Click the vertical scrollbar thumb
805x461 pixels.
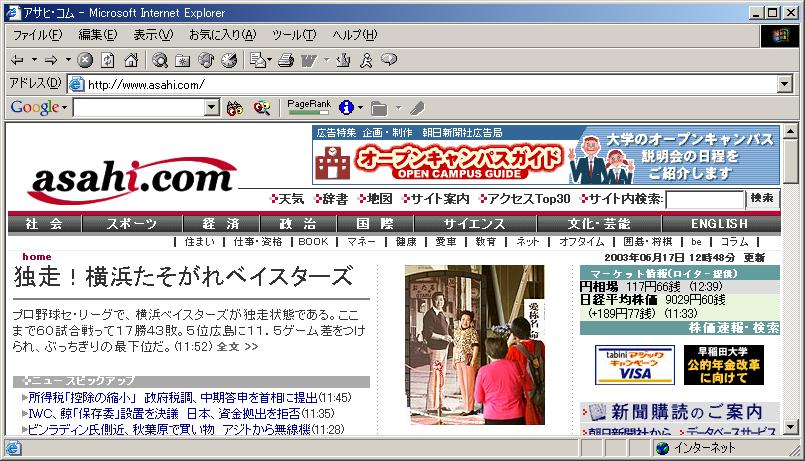coord(791,161)
